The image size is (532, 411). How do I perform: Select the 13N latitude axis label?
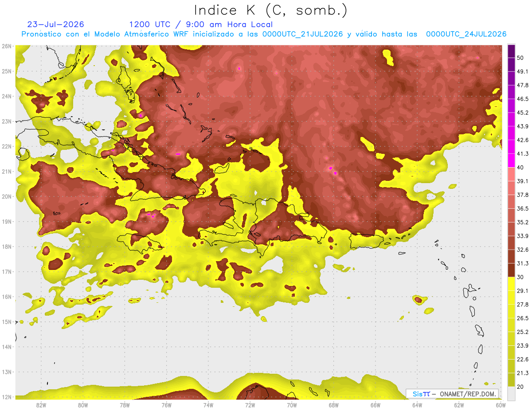(7, 372)
